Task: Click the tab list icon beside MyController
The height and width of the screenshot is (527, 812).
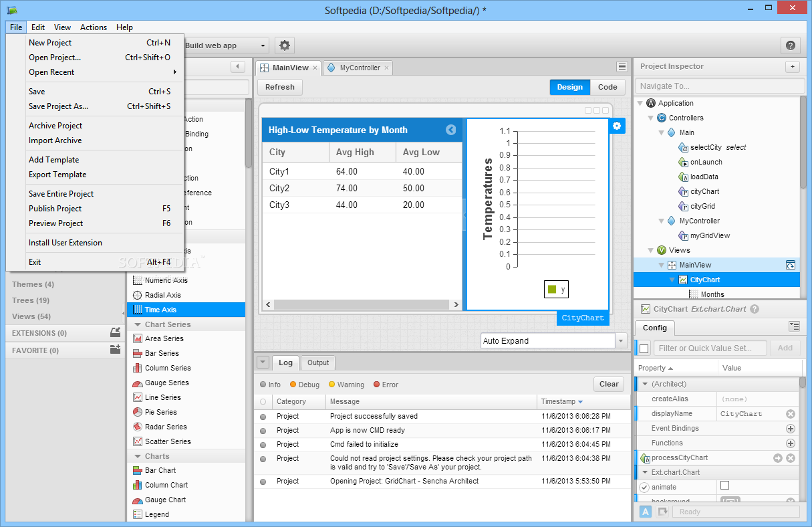Action: click(x=622, y=67)
